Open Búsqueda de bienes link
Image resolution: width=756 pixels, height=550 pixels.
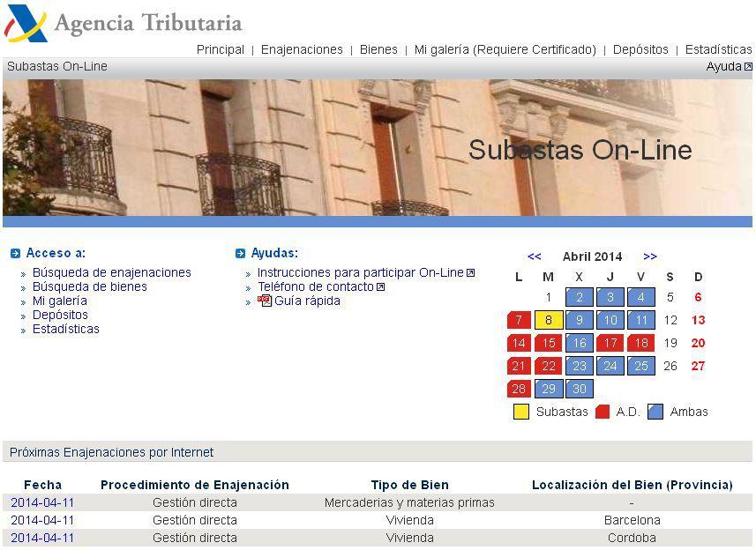pyautogui.click(x=89, y=286)
